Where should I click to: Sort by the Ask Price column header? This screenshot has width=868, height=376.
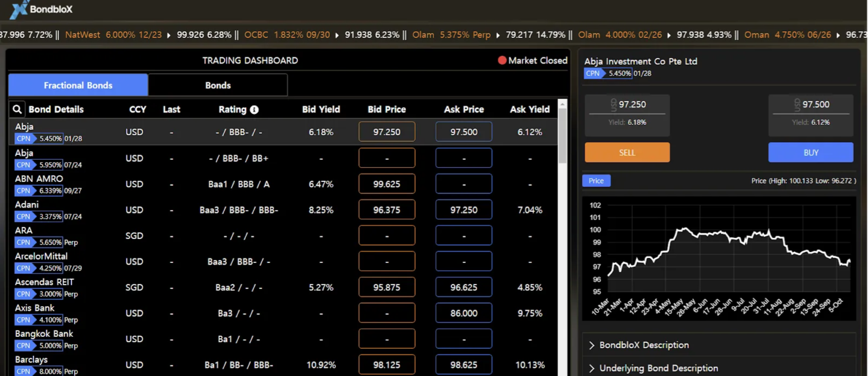[464, 109]
